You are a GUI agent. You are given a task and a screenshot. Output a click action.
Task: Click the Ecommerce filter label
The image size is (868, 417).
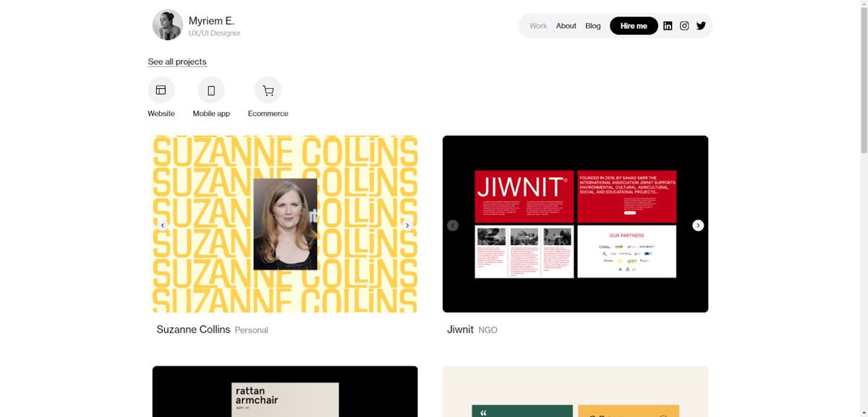tap(268, 113)
